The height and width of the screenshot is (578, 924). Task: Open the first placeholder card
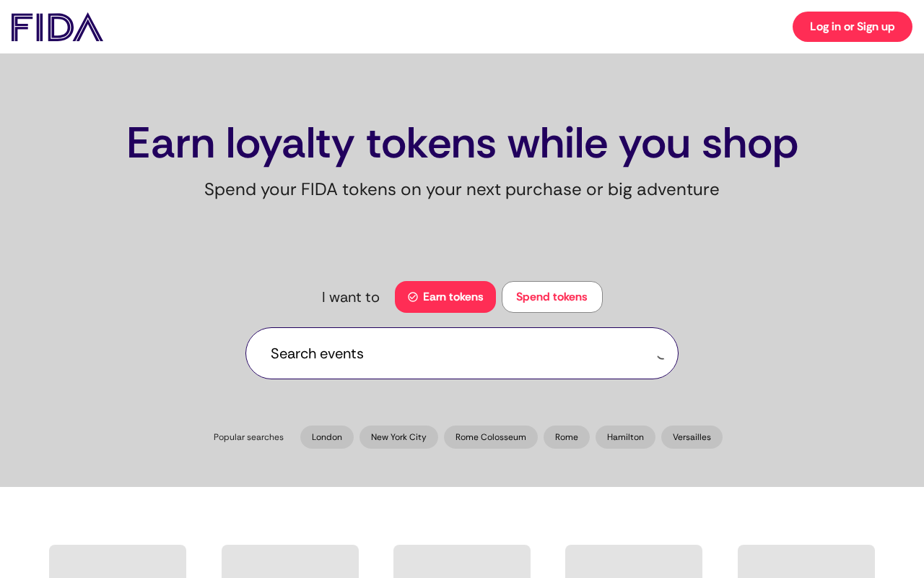point(118,561)
